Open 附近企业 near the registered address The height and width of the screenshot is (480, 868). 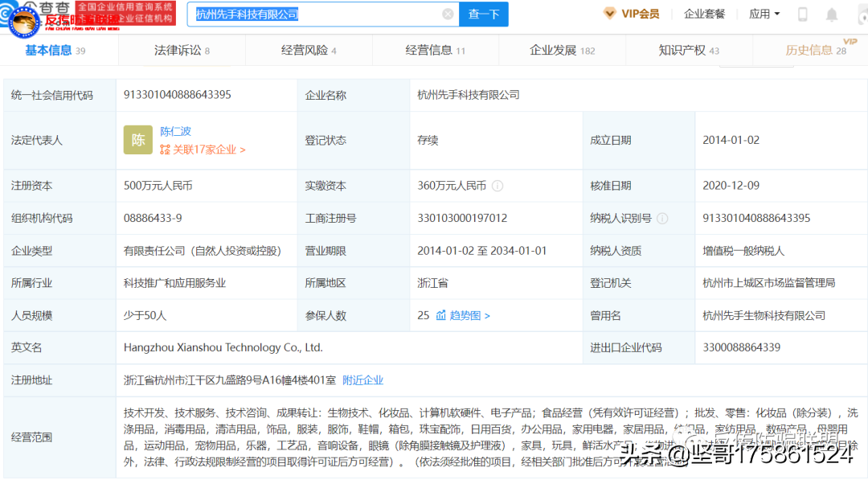[363, 379]
